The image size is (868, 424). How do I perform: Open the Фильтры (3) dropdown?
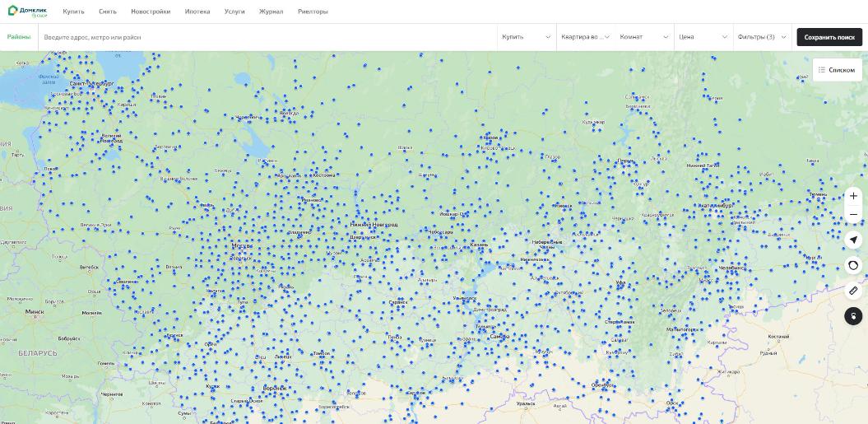click(x=762, y=37)
